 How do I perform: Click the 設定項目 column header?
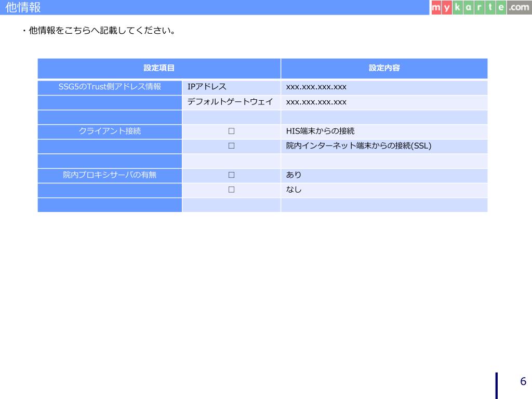(x=159, y=68)
